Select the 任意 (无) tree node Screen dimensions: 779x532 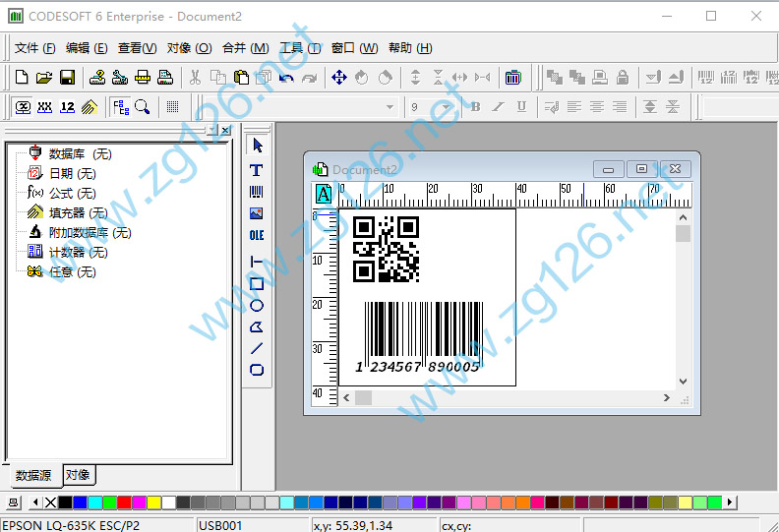click(73, 272)
